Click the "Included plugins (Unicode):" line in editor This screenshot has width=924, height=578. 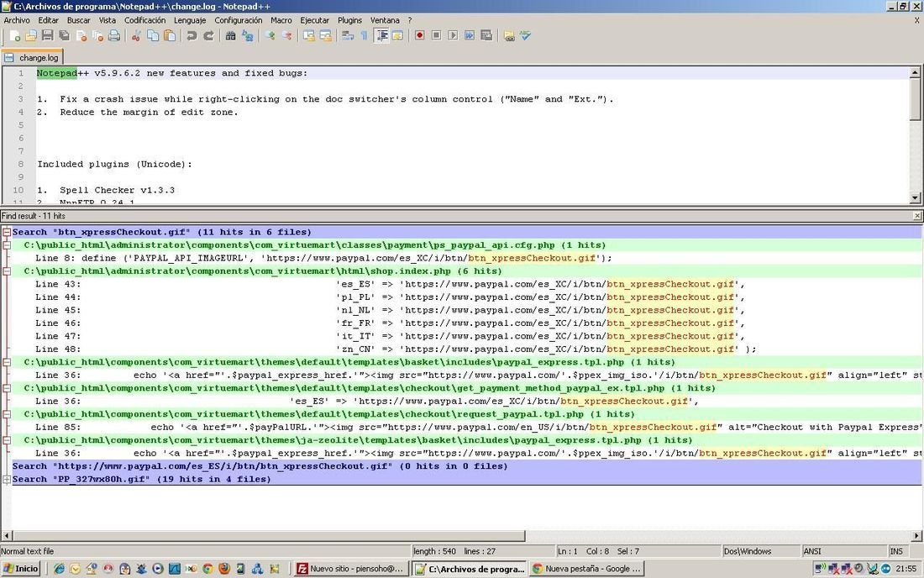[115, 165]
